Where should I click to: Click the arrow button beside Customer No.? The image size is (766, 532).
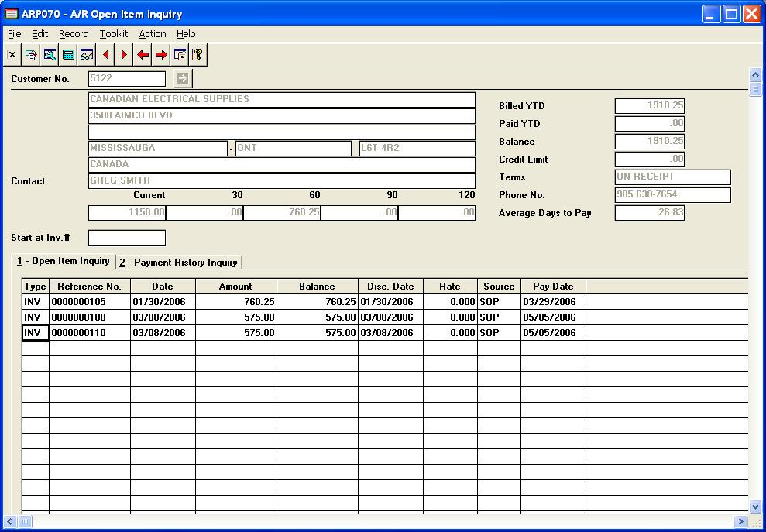pos(183,78)
